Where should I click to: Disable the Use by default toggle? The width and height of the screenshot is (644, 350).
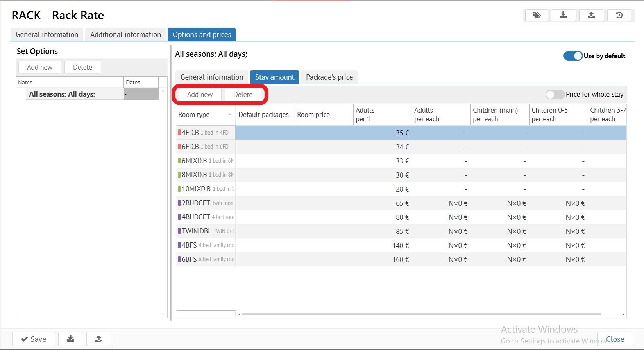(573, 56)
